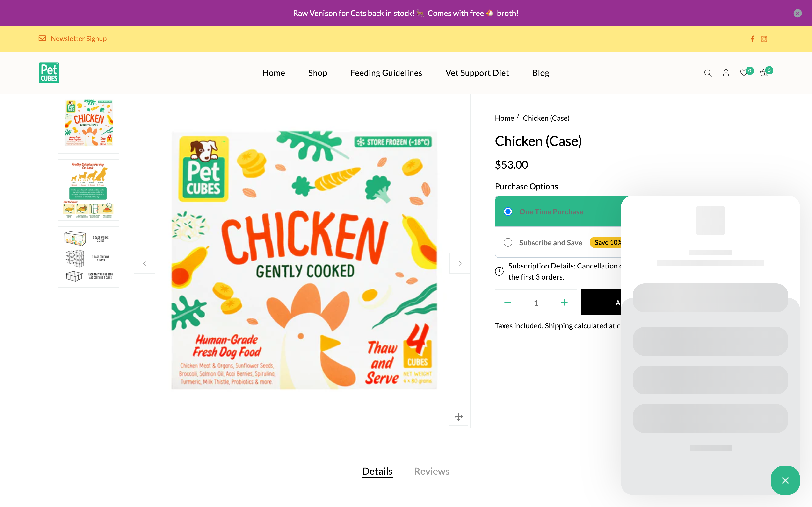Select Subscribe and Save option
Viewport: 812px width, 507px height.
point(508,242)
